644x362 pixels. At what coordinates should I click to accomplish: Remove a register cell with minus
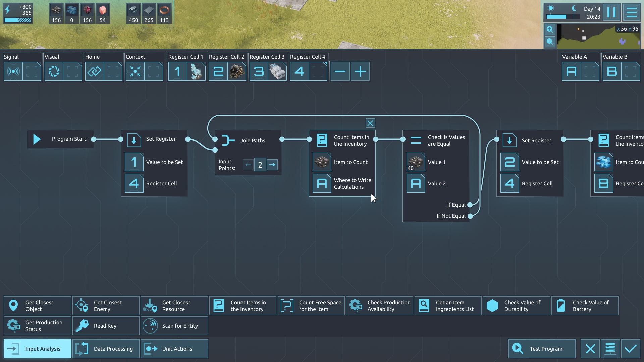[x=340, y=71]
